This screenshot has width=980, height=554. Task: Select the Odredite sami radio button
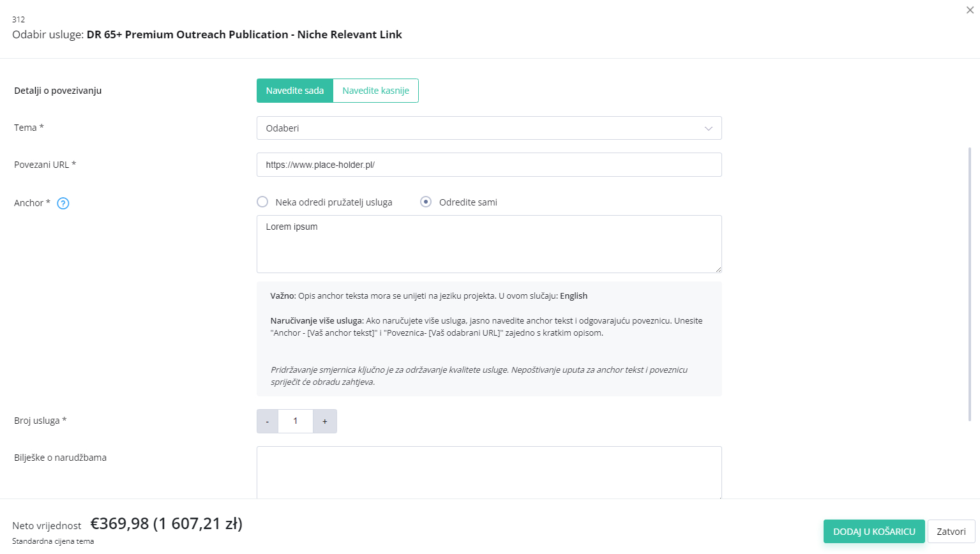click(x=426, y=202)
